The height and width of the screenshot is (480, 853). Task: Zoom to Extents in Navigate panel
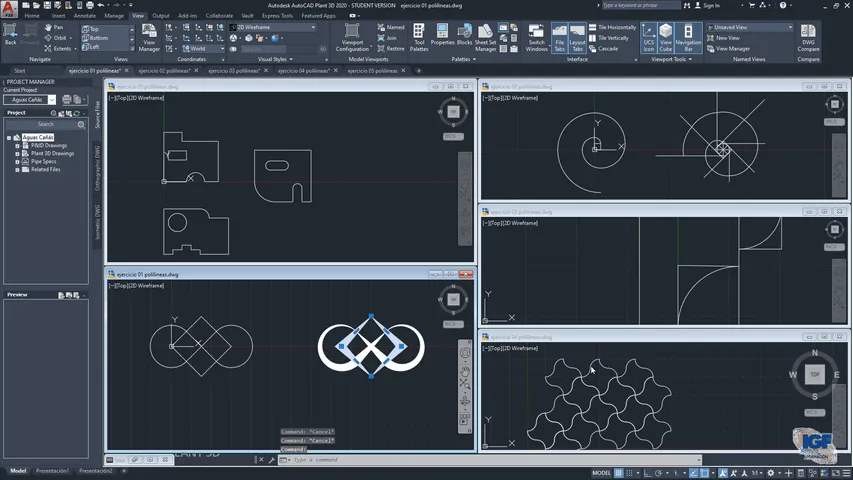coord(58,48)
